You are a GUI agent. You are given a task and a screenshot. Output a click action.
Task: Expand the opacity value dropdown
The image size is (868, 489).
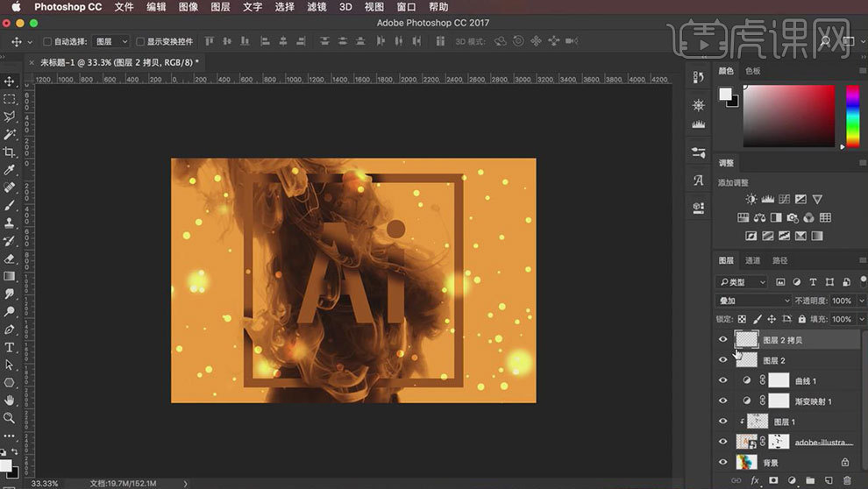pos(862,301)
